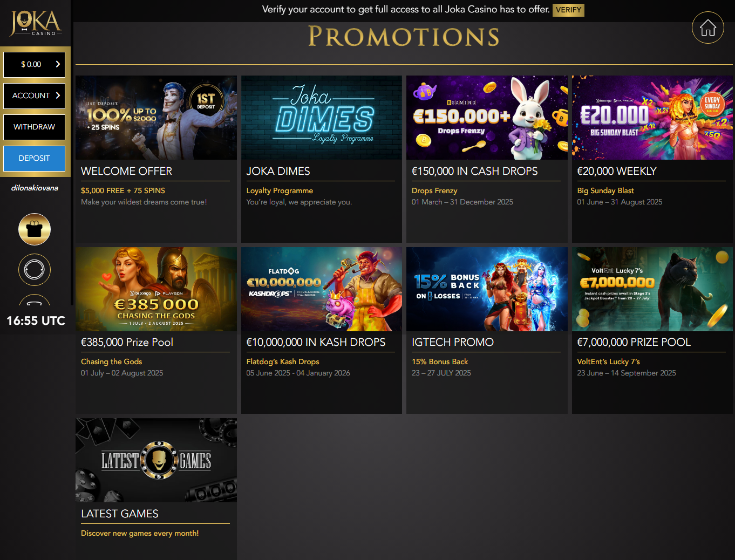Expand the ACCOUNT menu chevron
Viewport: 735px width, 560px height.
[x=58, y=95]
